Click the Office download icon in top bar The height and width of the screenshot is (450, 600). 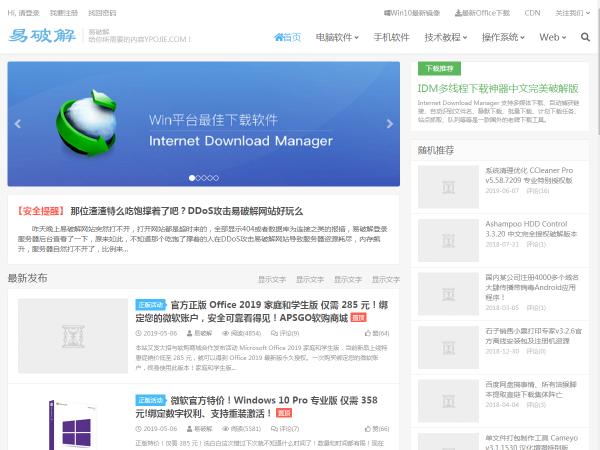click(458, 13)
